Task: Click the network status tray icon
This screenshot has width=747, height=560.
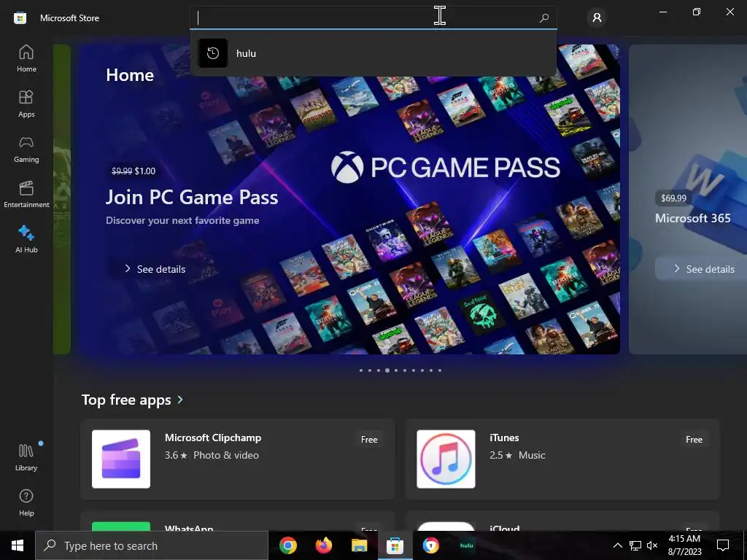Action: [635, 545]
